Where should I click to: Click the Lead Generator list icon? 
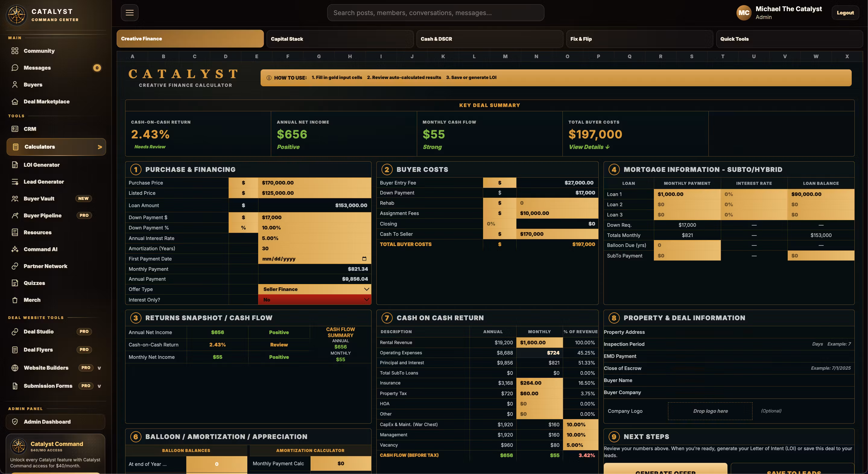(15, 182)
